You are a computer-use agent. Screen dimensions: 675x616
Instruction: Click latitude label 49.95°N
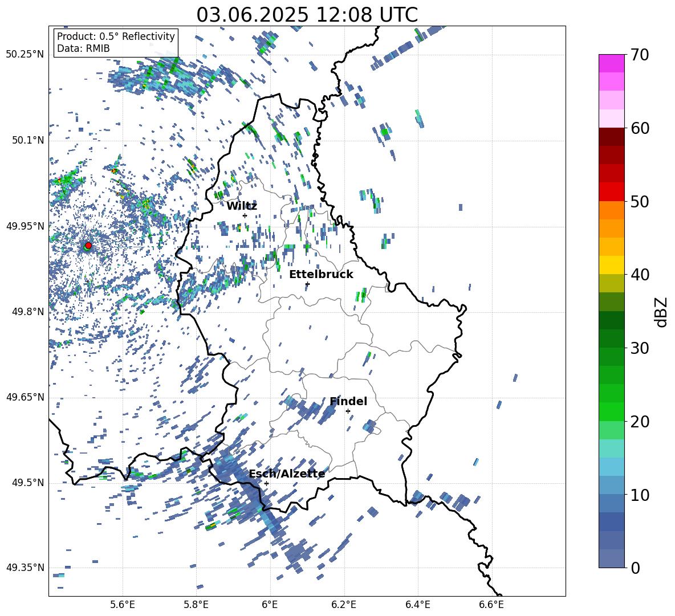(25, 226)
